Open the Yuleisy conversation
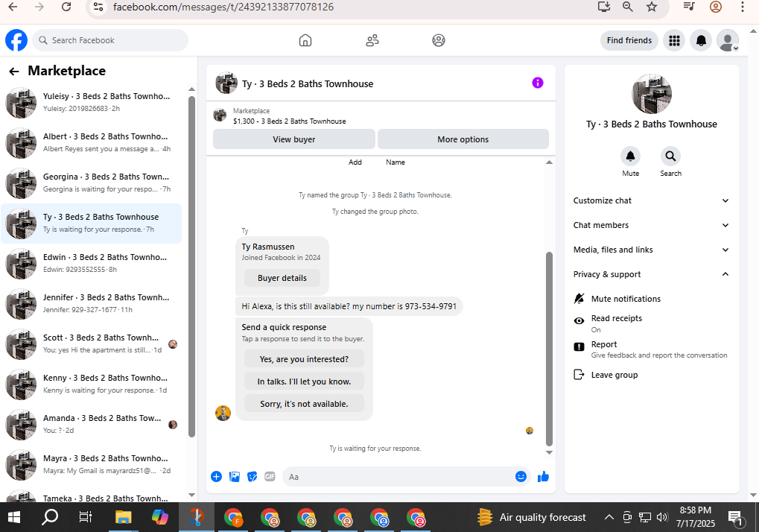Screen dimensions: 759x532 (92, 103)
